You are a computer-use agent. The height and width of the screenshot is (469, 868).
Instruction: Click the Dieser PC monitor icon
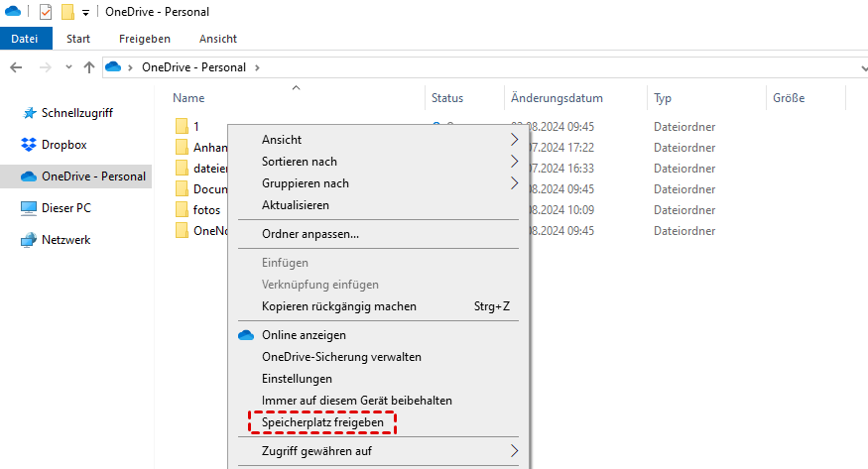[x=29, y=208]
